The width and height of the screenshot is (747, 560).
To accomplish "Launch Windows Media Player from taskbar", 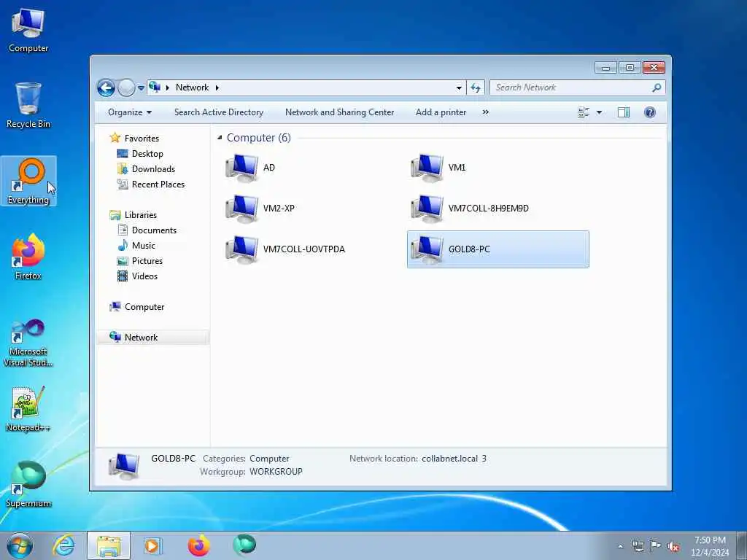I will click(x=152, y=545).
